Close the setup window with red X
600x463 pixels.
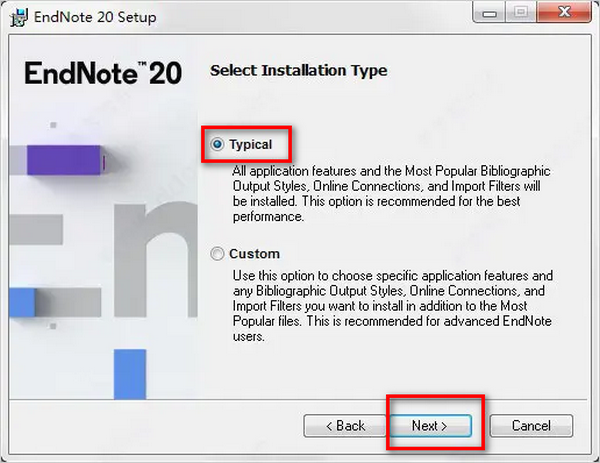[x=564, y=13]
